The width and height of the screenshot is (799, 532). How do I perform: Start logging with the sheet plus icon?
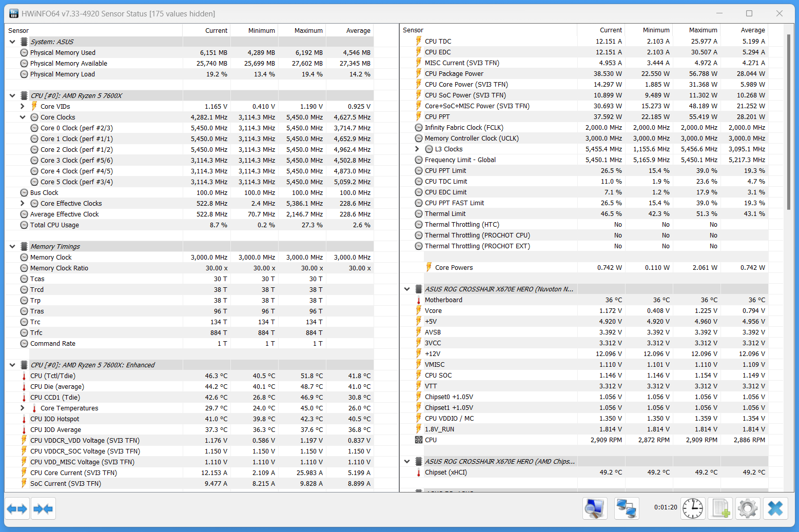tap(720, 509)
